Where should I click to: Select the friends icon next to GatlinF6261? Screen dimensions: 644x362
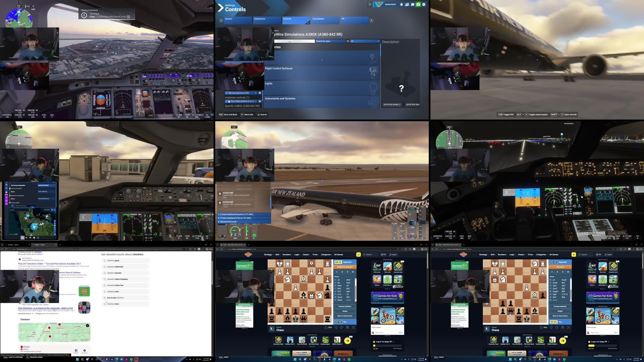pos(407,4)
